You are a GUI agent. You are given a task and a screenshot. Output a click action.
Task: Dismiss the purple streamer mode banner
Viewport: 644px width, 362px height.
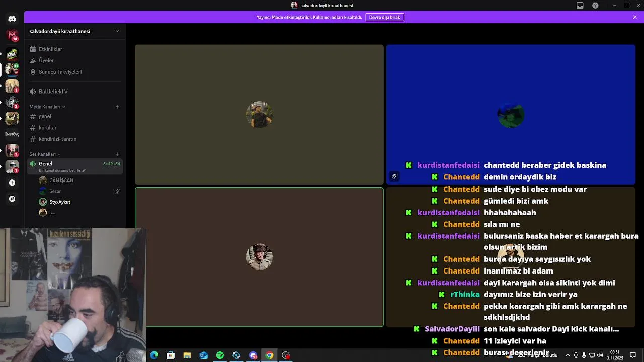[635, 17]
